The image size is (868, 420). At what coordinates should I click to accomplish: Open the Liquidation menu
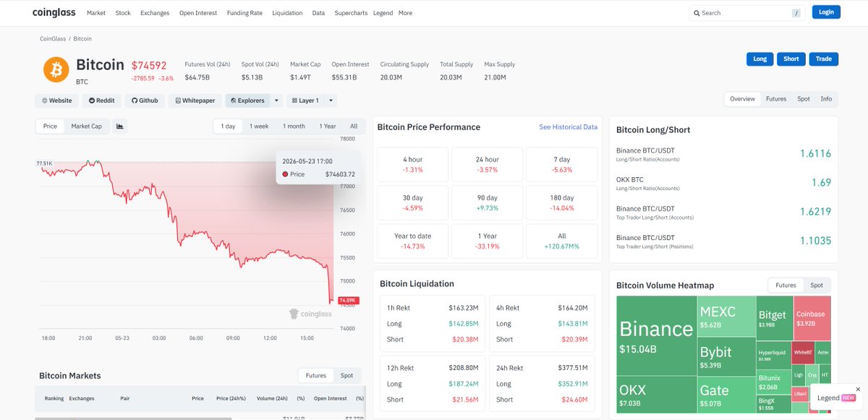click(x=287, y=13)
